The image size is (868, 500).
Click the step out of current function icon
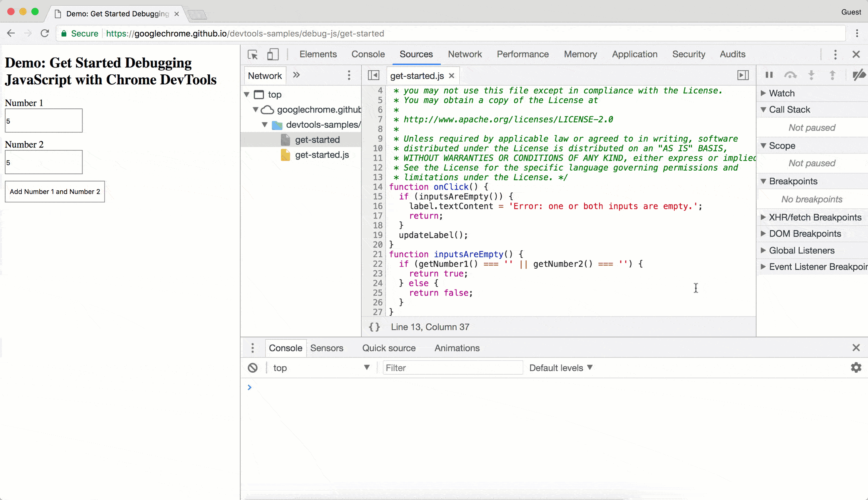tap(832, 76)
